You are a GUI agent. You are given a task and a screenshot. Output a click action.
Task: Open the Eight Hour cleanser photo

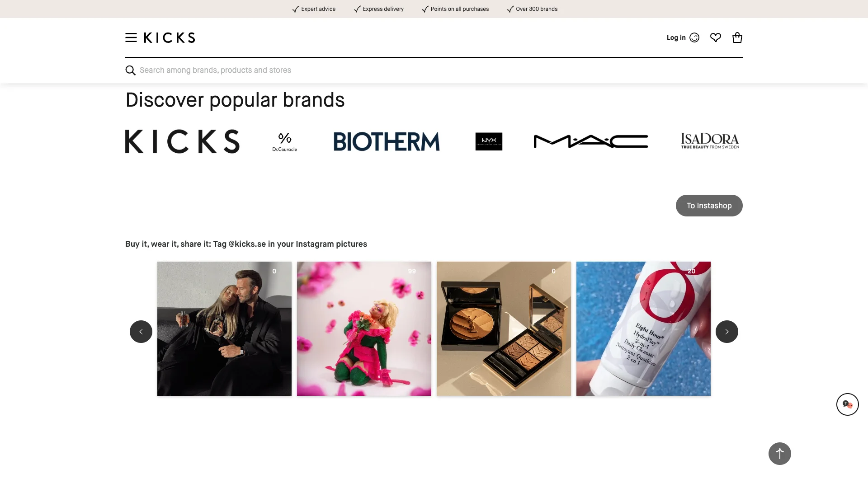click(643, 328)
